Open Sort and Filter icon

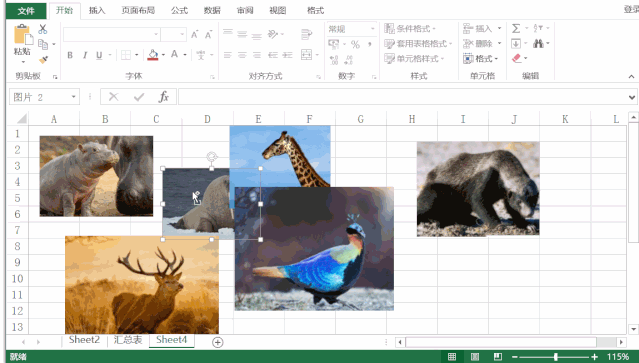[x=538, y=28]
